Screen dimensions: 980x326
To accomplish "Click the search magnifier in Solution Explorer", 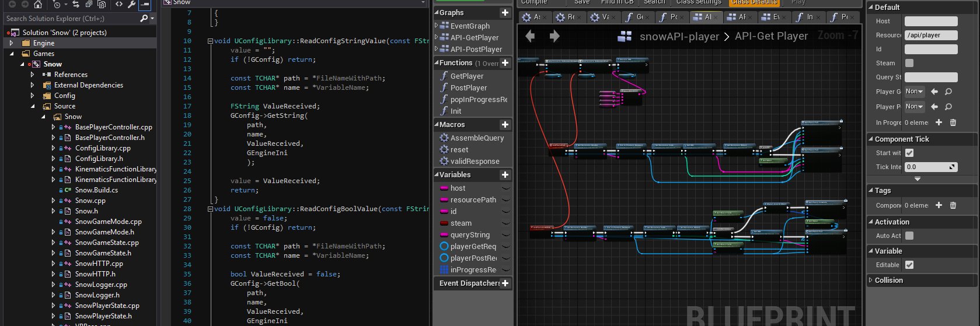I will click(144, 18).
